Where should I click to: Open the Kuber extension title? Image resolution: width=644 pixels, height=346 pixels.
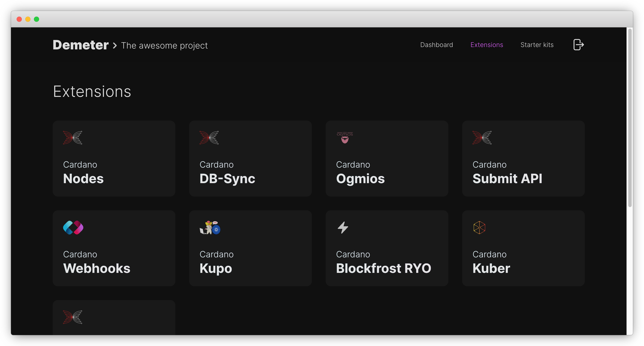491,268
